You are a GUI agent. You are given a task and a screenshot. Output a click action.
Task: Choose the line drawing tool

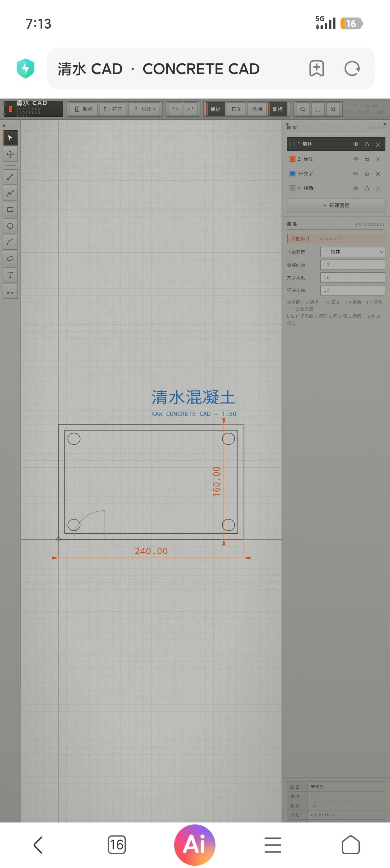tap(10, 177)
